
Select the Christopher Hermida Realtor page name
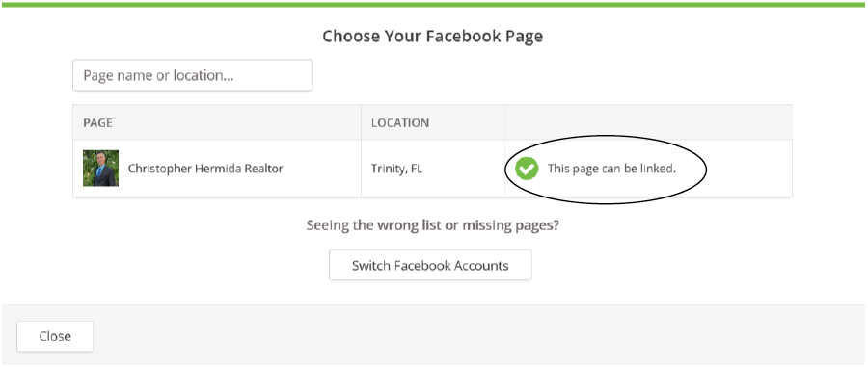[x=205, y=169]
